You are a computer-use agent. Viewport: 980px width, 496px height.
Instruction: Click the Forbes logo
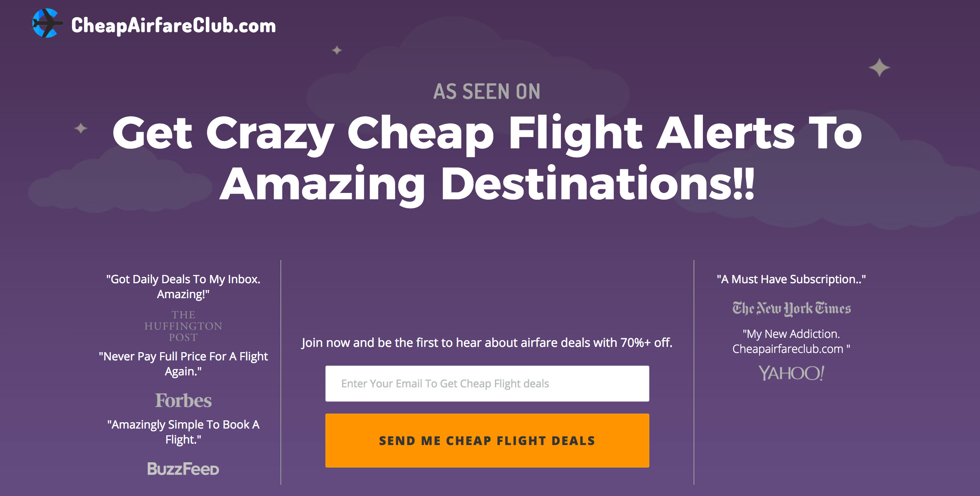pos(183,400)
